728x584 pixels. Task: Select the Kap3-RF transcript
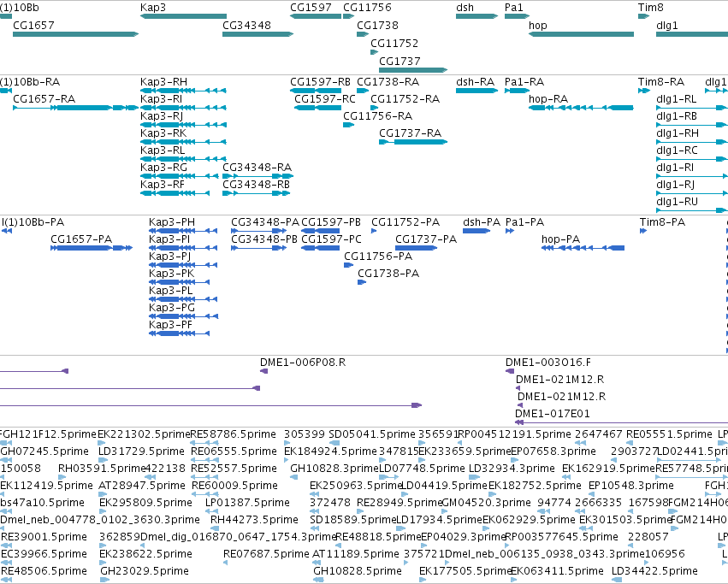click(x=175, y=193)
